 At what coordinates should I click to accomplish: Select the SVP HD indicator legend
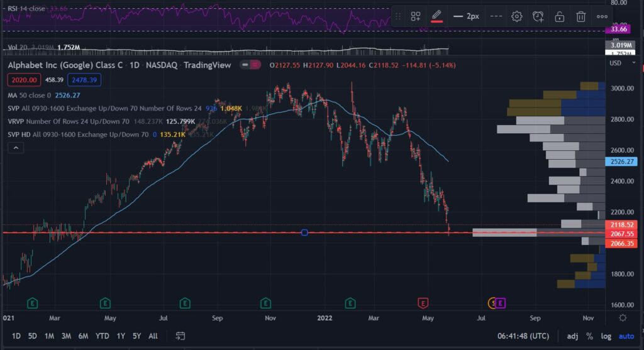point(78,134)
